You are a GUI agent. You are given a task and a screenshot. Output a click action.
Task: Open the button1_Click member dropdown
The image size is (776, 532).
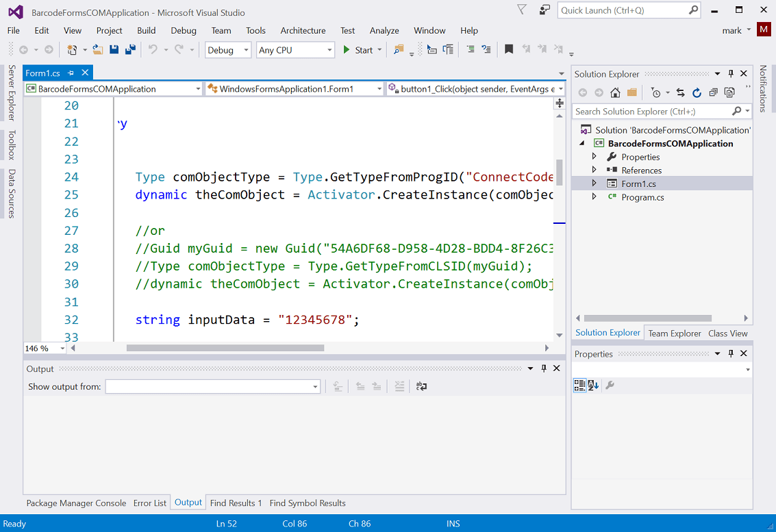[x=475, y=89]
